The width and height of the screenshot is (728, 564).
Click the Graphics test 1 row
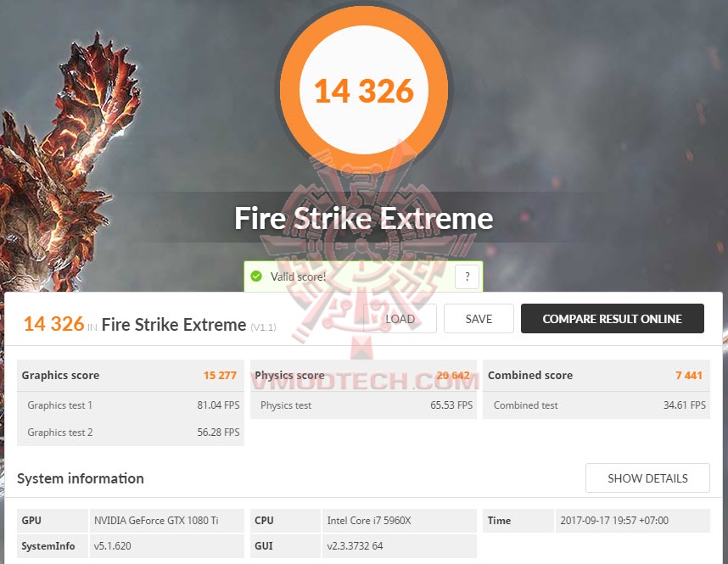pyautogui.click(x=131, y=405)
